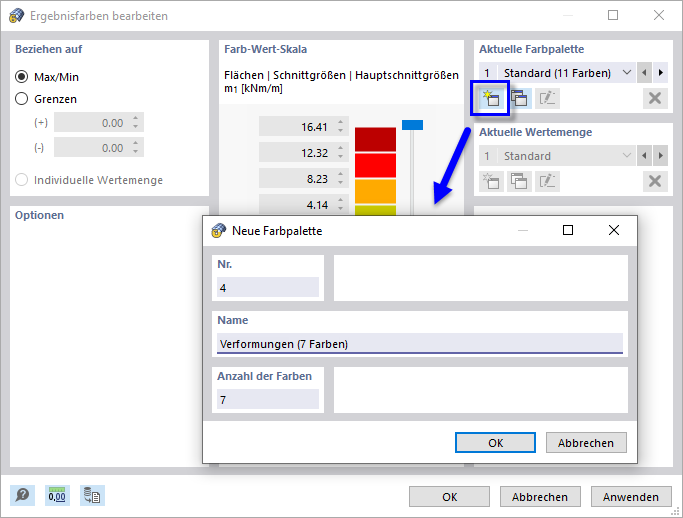
Task: Select previous value set arrow
Action: [x=644, y=156]
